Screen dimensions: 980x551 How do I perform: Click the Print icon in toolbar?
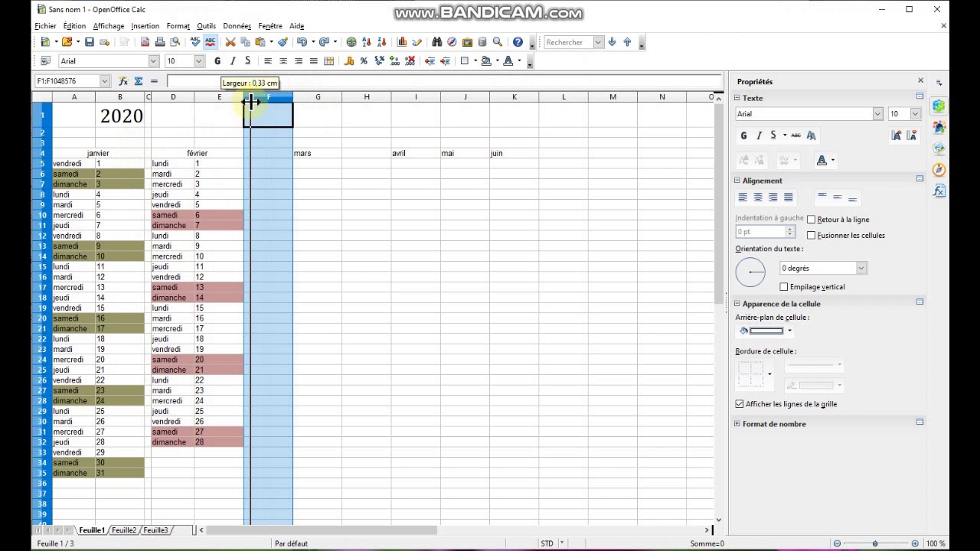(x=160, y=42)
